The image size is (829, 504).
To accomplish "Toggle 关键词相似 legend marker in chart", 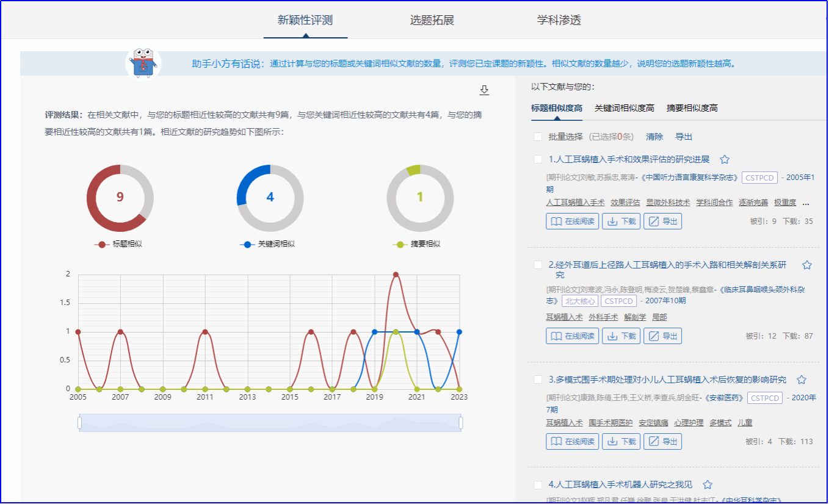I will pyautogui.click(x=247, y=244).
